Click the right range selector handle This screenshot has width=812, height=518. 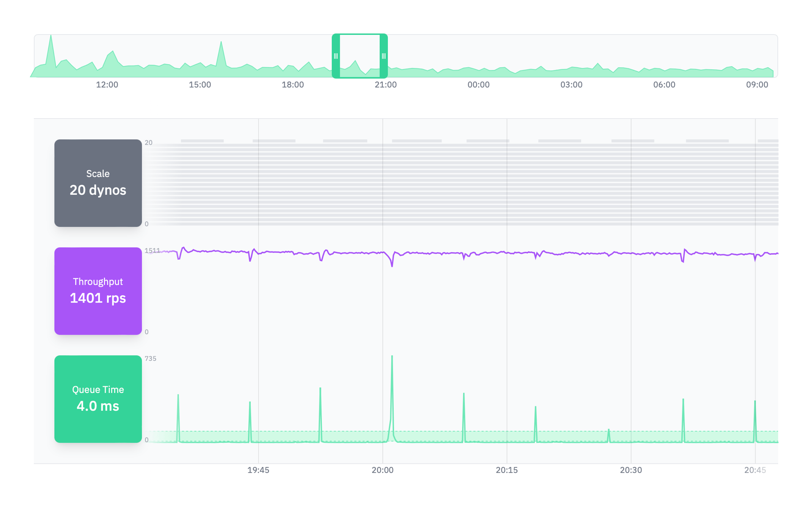384,56
